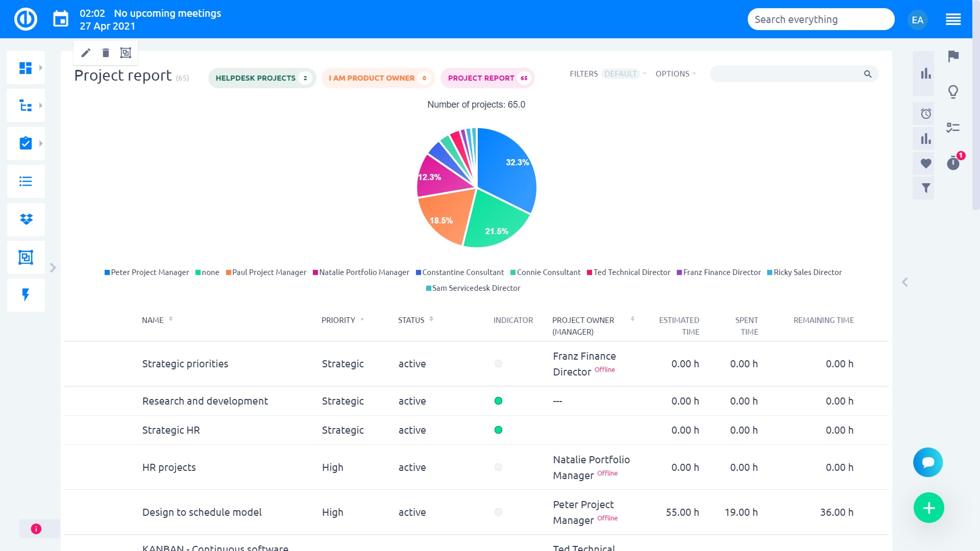Click the left sidebar collapse arrow
980x551 pixels.
click(53, 268)
